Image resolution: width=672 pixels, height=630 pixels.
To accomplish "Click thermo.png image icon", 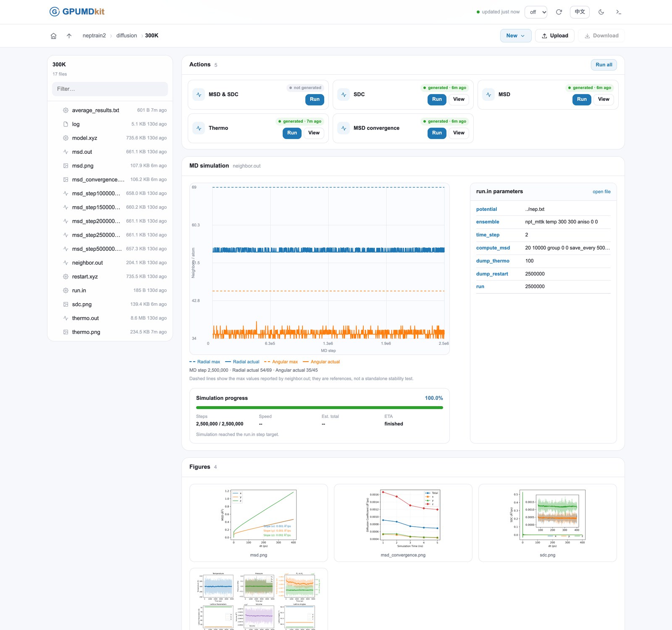I will (66, 332).
